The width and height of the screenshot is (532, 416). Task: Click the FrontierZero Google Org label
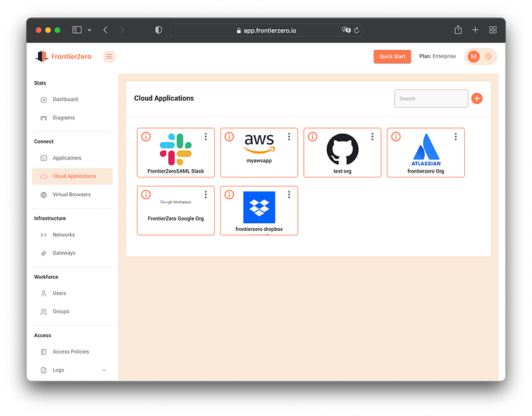(x=176, y=218)
